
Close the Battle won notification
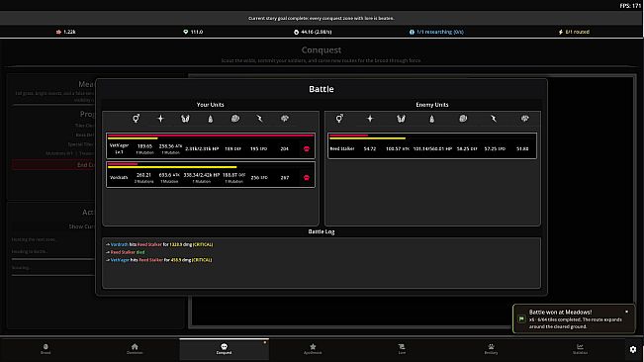(627, 312)
